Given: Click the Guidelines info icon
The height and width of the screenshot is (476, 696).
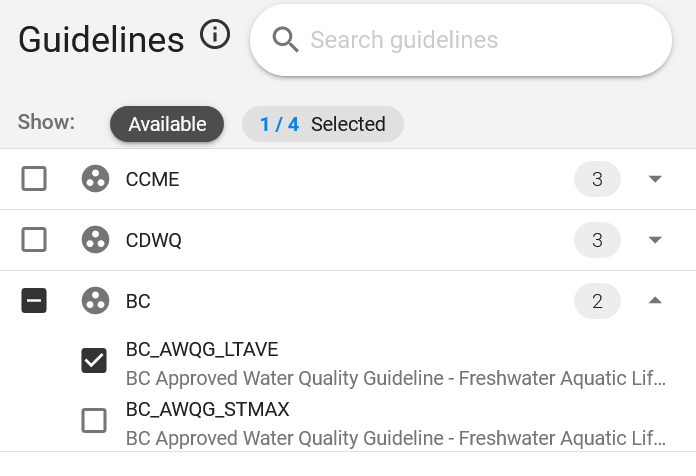Looking at the screenshot, I should [215, 34].
